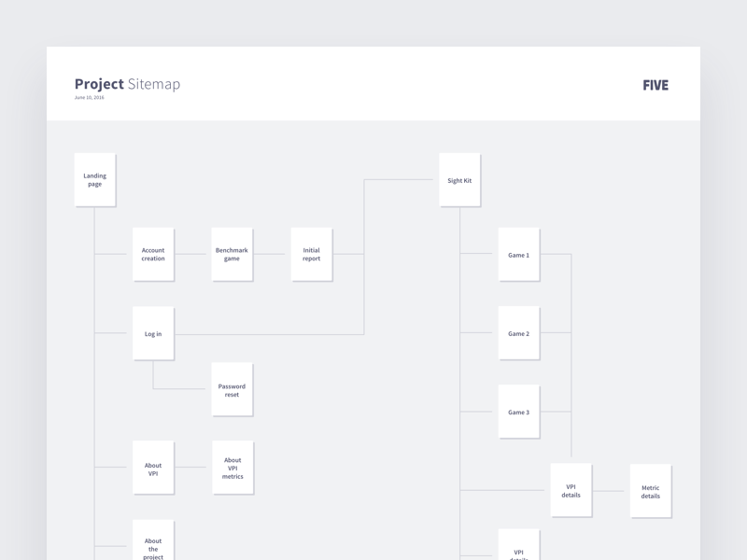Select the About VPI metrics node
Viewport: 747px width, 560px height.
233,468
